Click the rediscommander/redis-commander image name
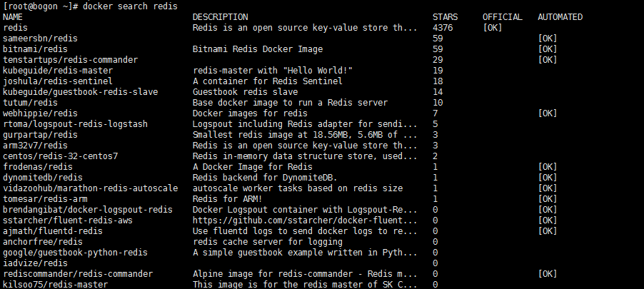 pyautogui.click(x=78, y=273)
